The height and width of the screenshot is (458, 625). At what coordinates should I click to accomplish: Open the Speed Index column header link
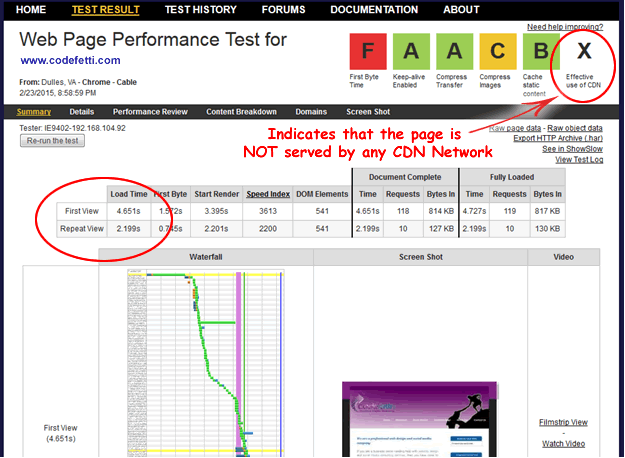point(268,194)
